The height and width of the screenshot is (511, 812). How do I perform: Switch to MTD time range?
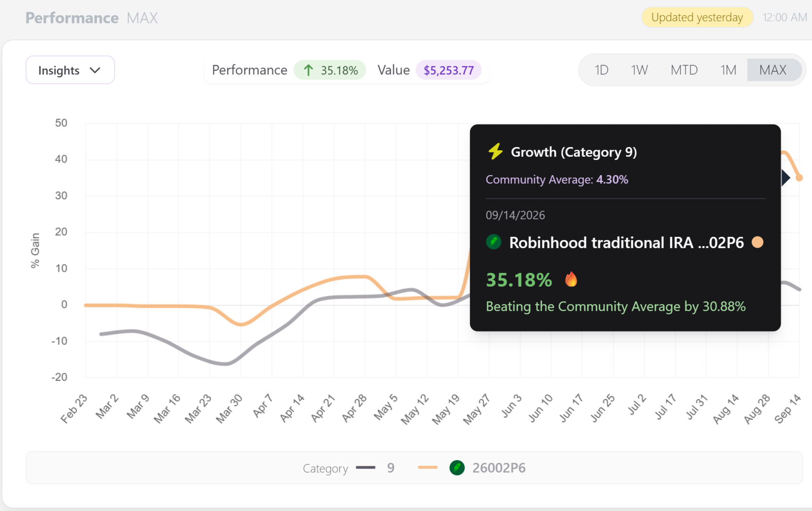coord(684,70)
